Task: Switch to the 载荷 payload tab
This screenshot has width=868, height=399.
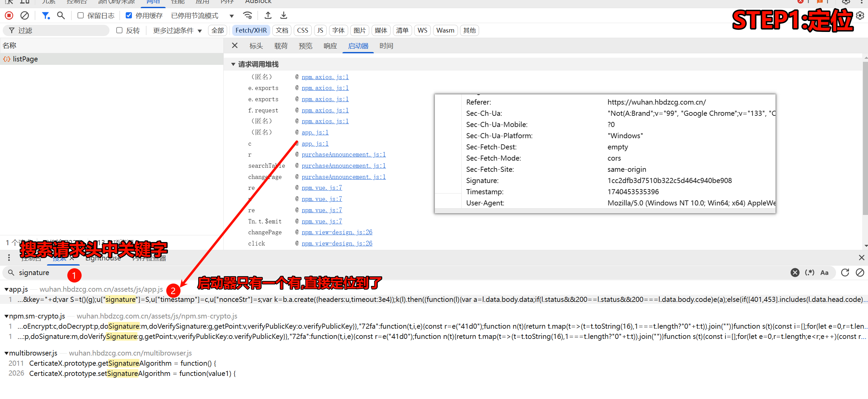Action: pyautogui.click(x=281, y=46)
